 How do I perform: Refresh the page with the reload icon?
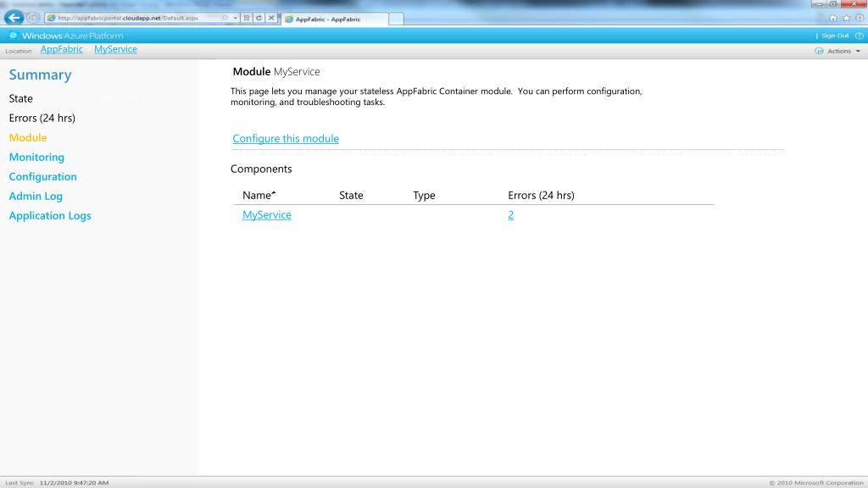pyautogui.click(x=259, y=18)
